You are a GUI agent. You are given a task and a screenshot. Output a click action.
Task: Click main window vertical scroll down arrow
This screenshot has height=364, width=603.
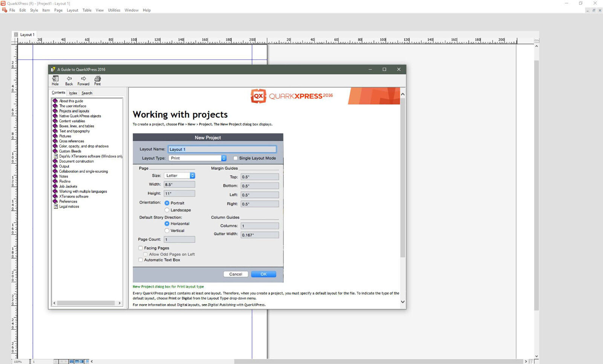click(536, 356)
